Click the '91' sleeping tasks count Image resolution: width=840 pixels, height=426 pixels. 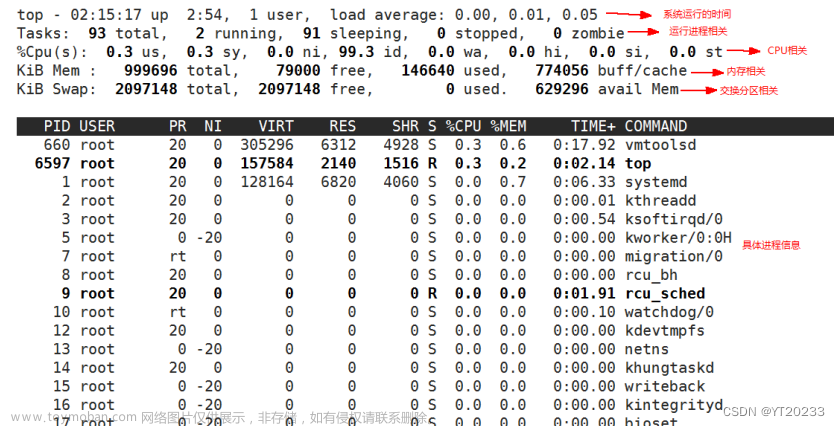(312, 33)
